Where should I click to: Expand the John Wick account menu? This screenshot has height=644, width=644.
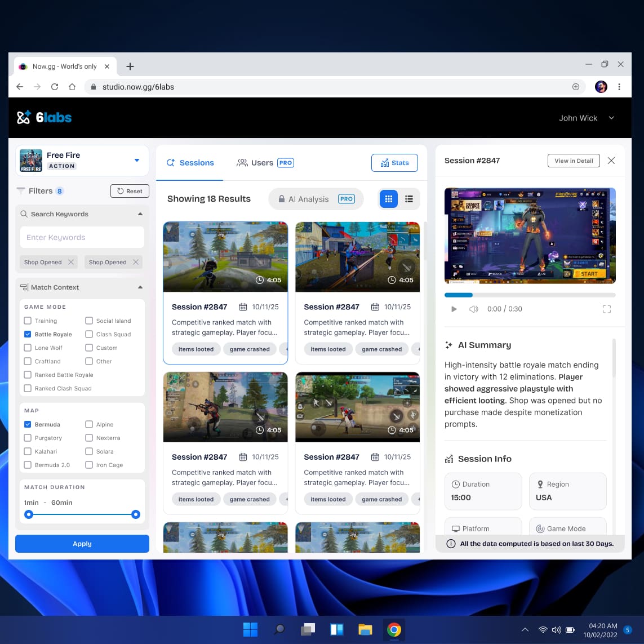pos(611,118)
